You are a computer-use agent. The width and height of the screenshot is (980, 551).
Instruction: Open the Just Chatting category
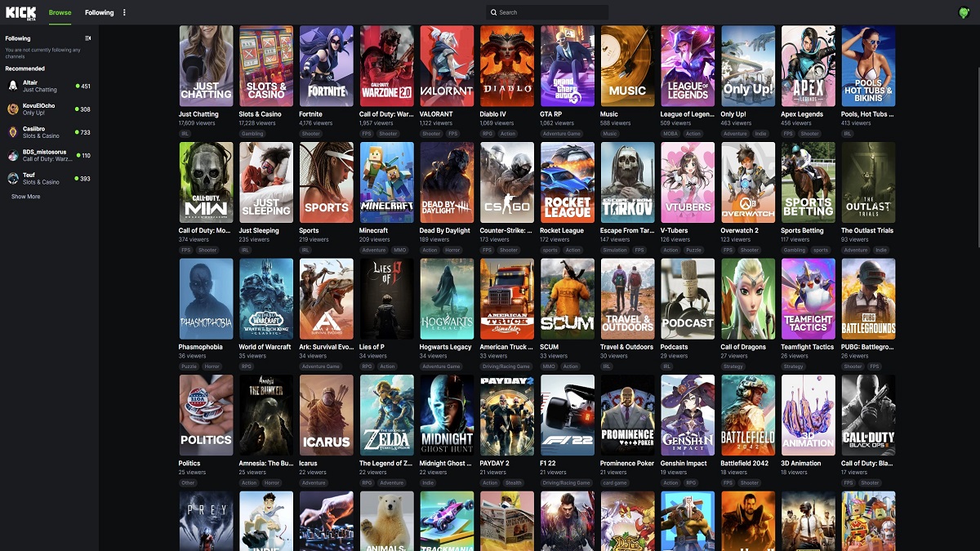coord(205,65)
